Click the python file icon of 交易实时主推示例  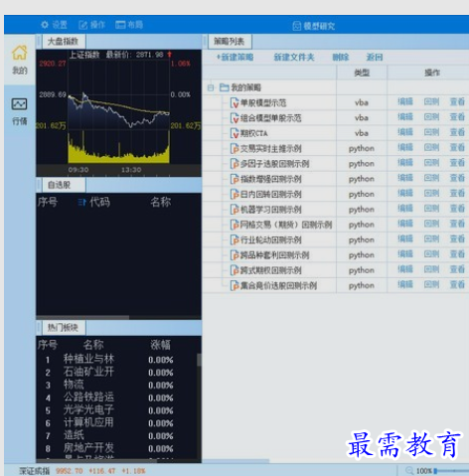pyautogui.click(x=234, y=149)
